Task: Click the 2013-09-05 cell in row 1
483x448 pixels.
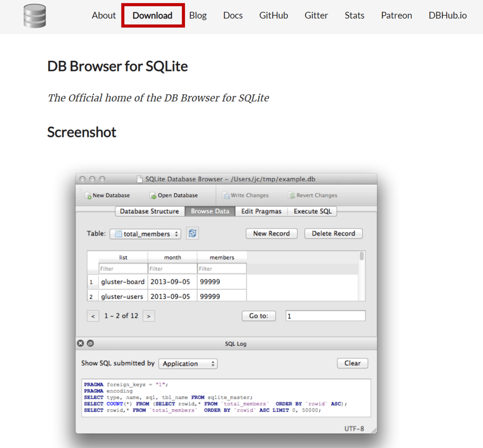Action: (x=172, y=282)
